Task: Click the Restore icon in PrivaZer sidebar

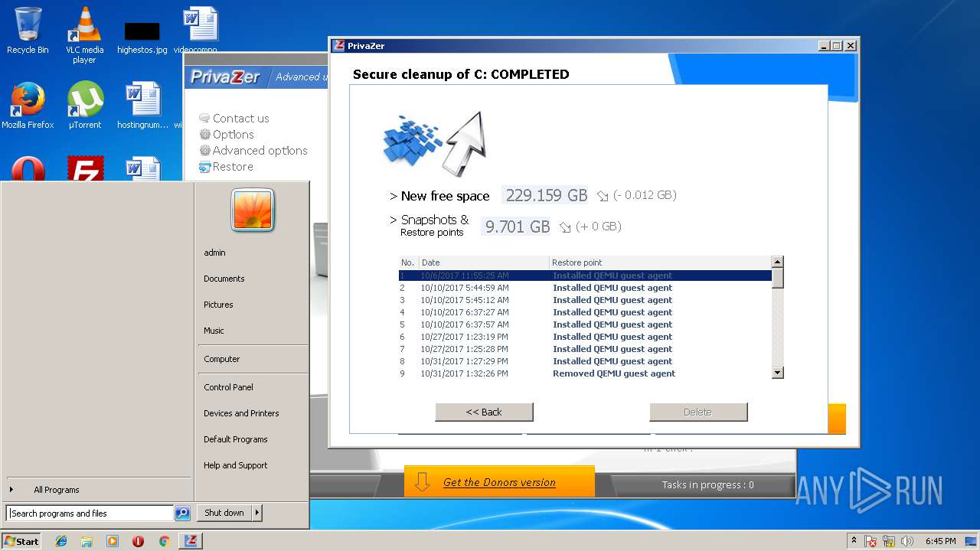Action: (x=204, y=166)
